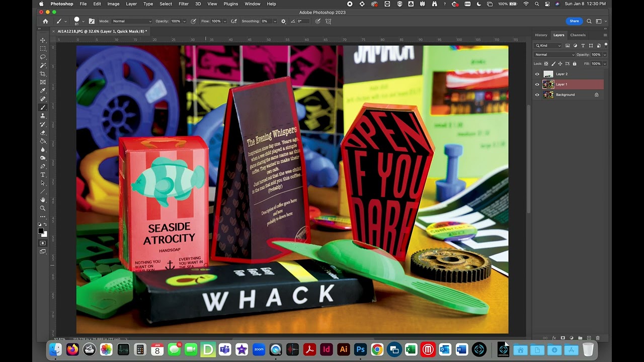Open smoothing options gear icon
Image resolution: width=644 pixels, height=362 pixels.
coord(283,21)
